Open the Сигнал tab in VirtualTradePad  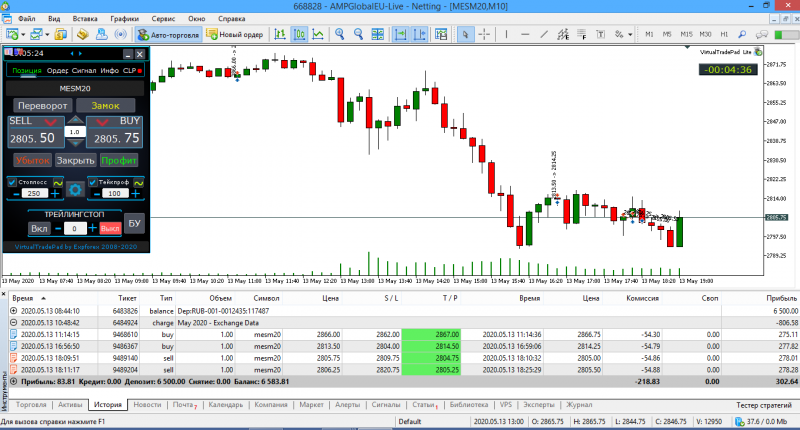pos(84,70)
